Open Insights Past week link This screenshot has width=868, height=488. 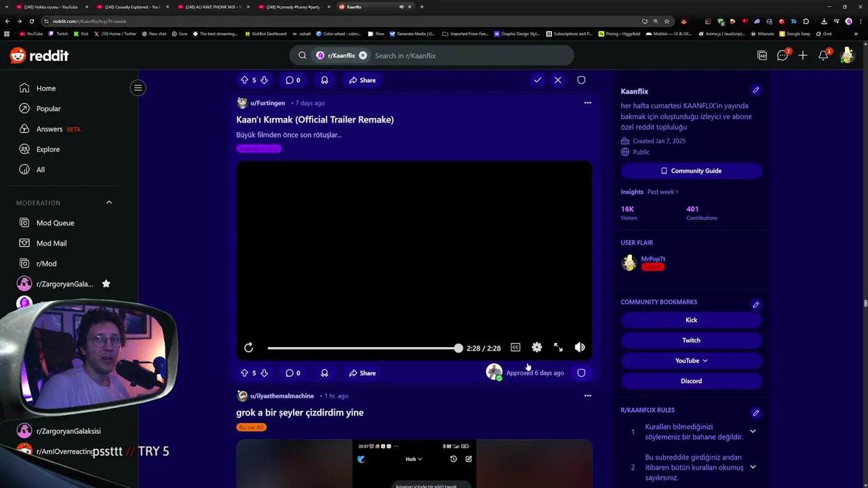(663, 192)
